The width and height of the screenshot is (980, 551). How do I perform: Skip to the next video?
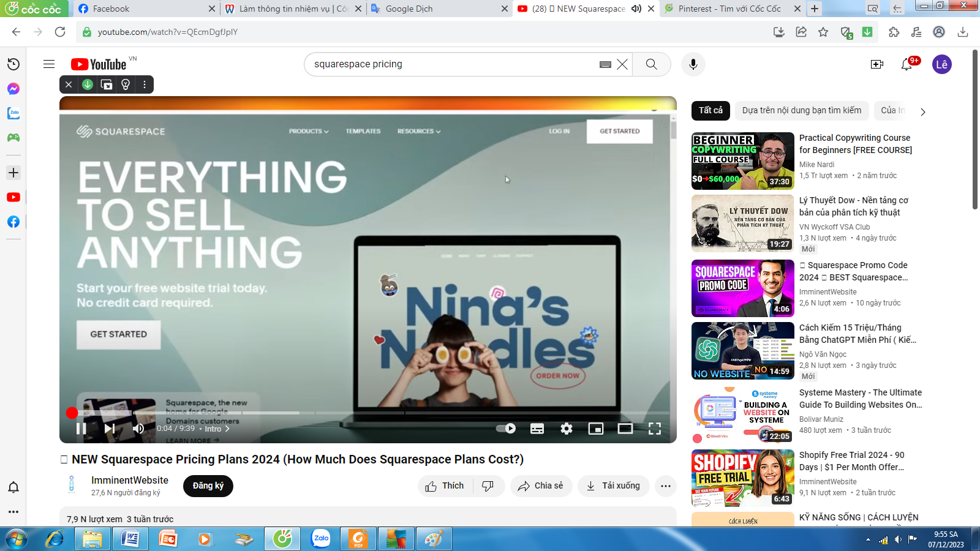click(x=110, y=429)
